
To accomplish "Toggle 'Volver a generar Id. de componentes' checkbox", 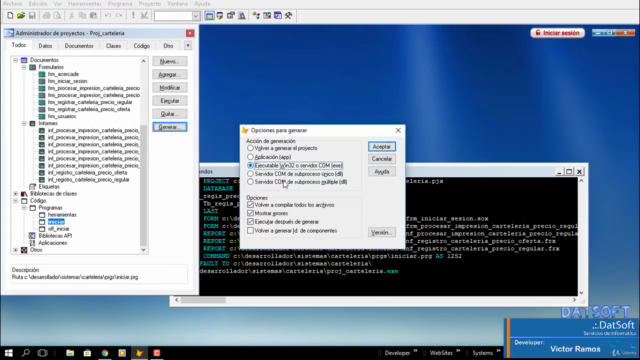I will [x=292, y=231].
